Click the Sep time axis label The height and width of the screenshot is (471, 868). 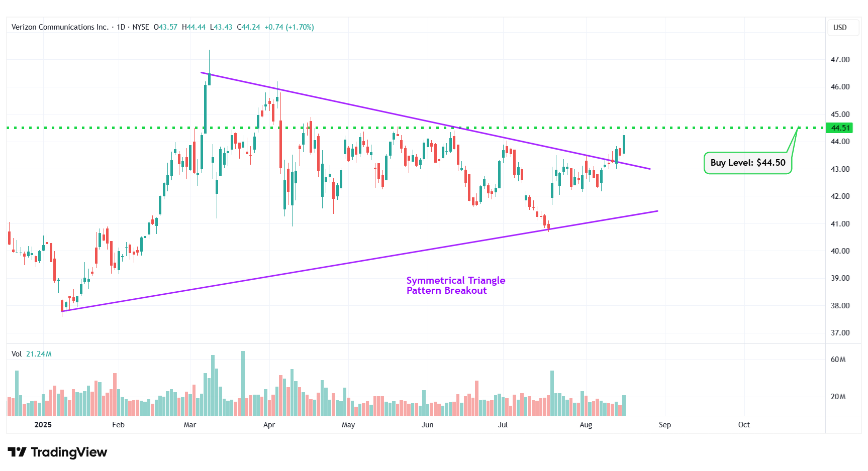pos(665,425)
